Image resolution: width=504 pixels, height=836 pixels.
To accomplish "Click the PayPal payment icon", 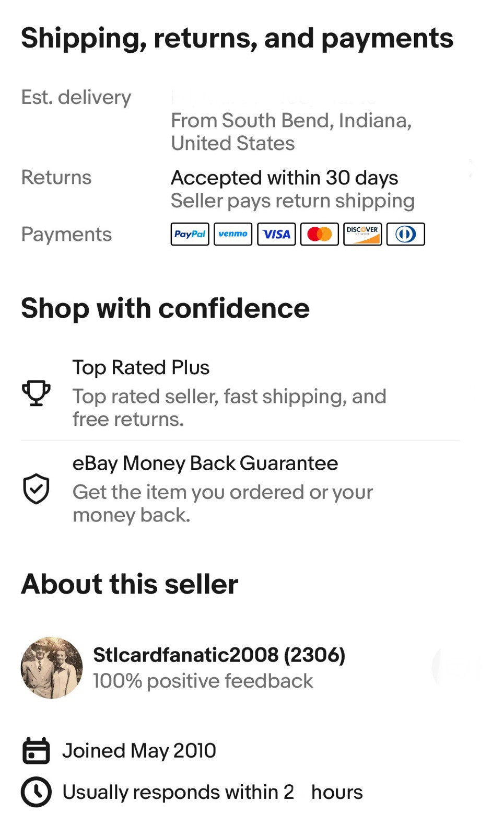I will 190,234.
